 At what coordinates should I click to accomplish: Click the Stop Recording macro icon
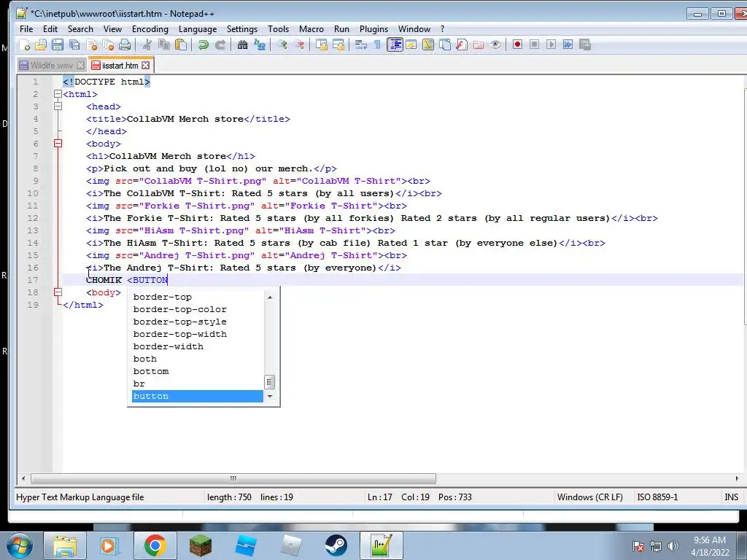click(x=534, y=44)
